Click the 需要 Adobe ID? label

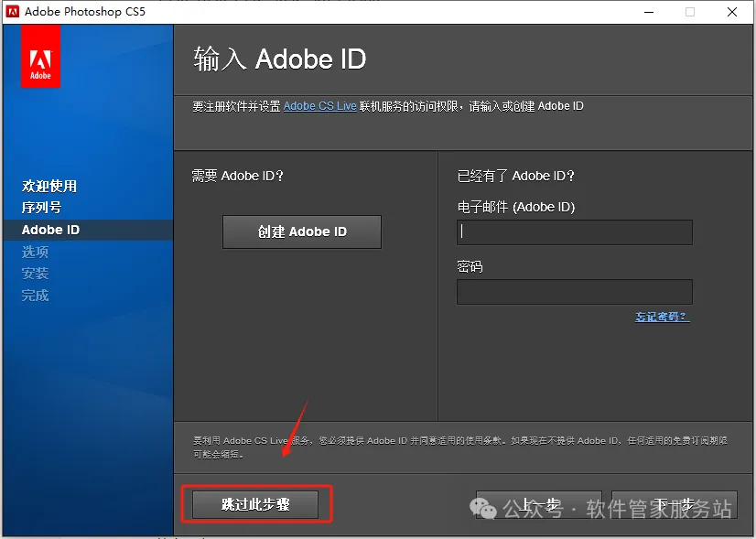point(238,176)
